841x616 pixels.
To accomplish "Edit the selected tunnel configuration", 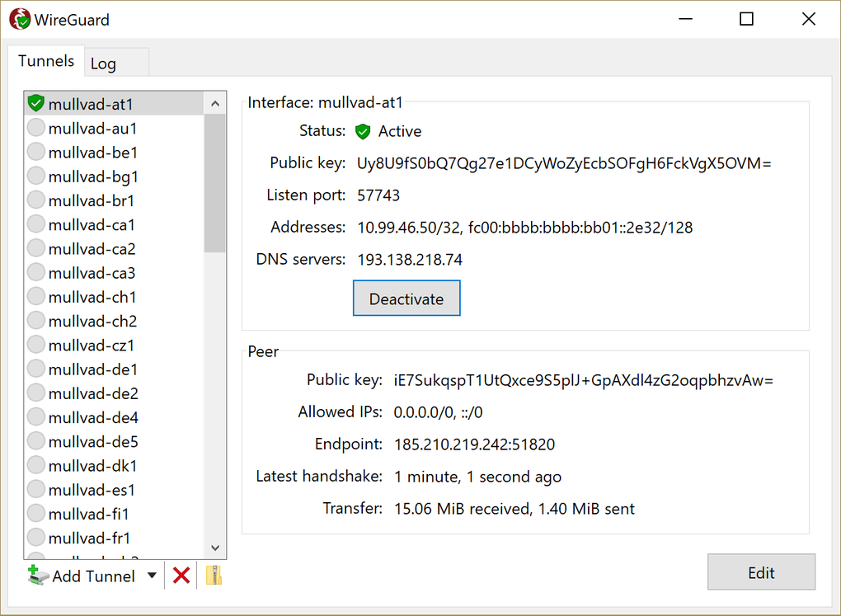I will 760,572.
